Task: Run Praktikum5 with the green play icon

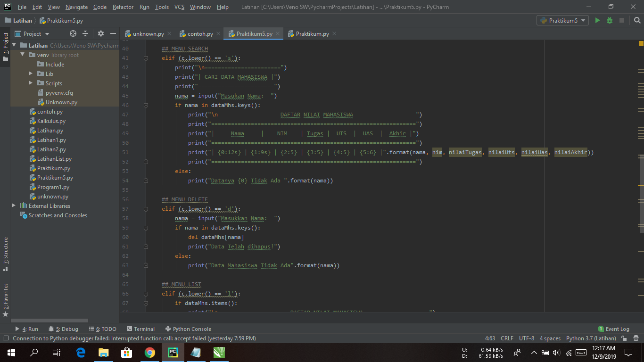Action: pyautogui.click(x=597, y=20)
